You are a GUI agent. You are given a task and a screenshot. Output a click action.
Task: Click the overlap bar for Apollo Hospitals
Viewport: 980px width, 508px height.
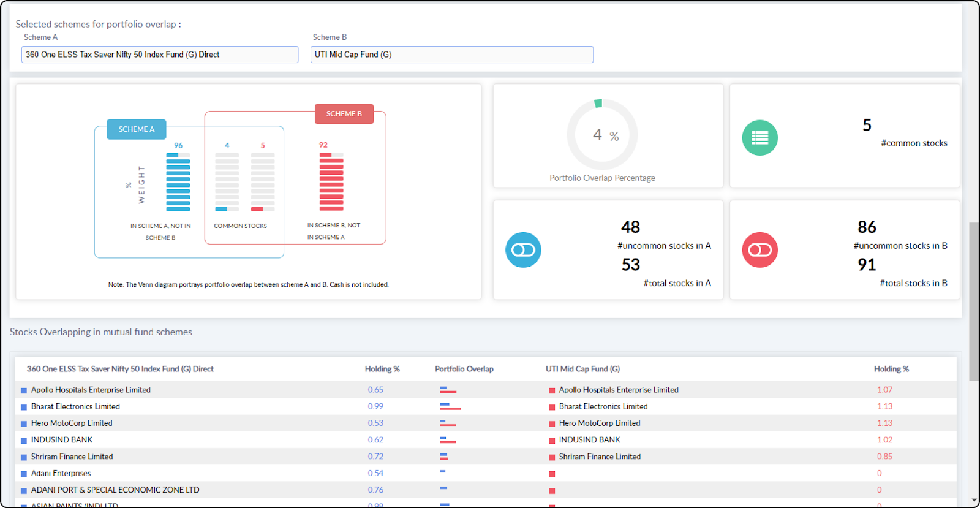(x=448, y=390)
